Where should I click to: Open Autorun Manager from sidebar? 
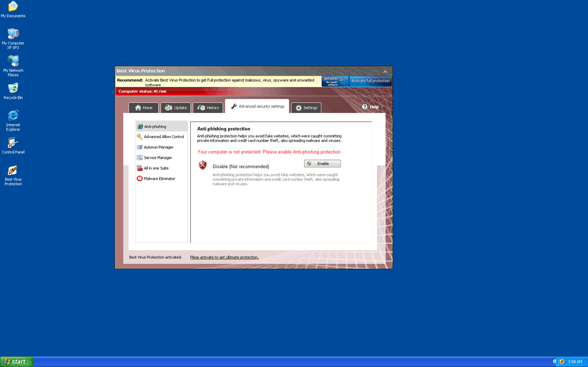[x=158, y=147]
